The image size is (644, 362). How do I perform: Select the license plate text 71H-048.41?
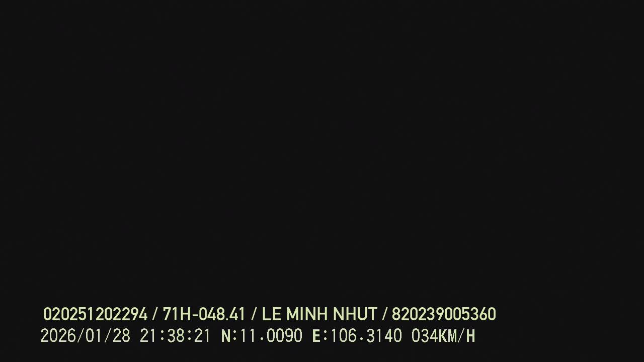tap(204, 314)
